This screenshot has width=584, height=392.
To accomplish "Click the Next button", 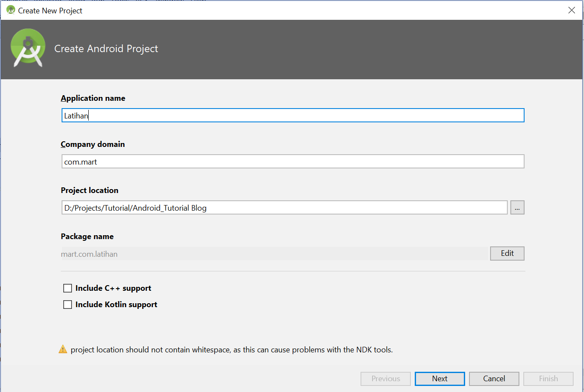I will point(439,378).
